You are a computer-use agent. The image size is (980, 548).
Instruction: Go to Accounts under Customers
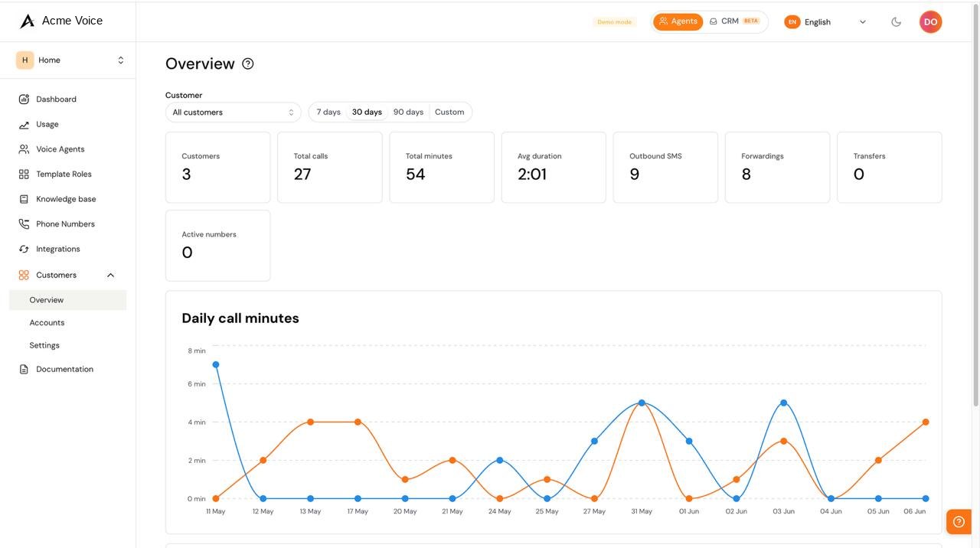click(x=47, y=323)
